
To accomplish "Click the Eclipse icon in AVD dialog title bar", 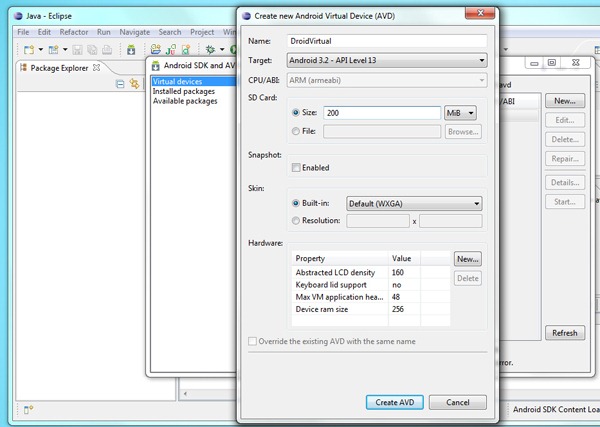I will [246, 16].
